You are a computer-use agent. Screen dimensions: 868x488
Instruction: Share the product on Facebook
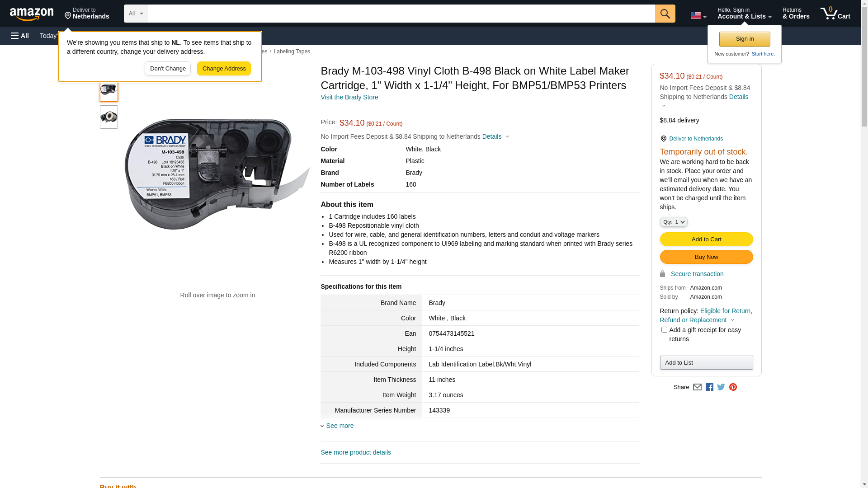(x=709, y=387)
